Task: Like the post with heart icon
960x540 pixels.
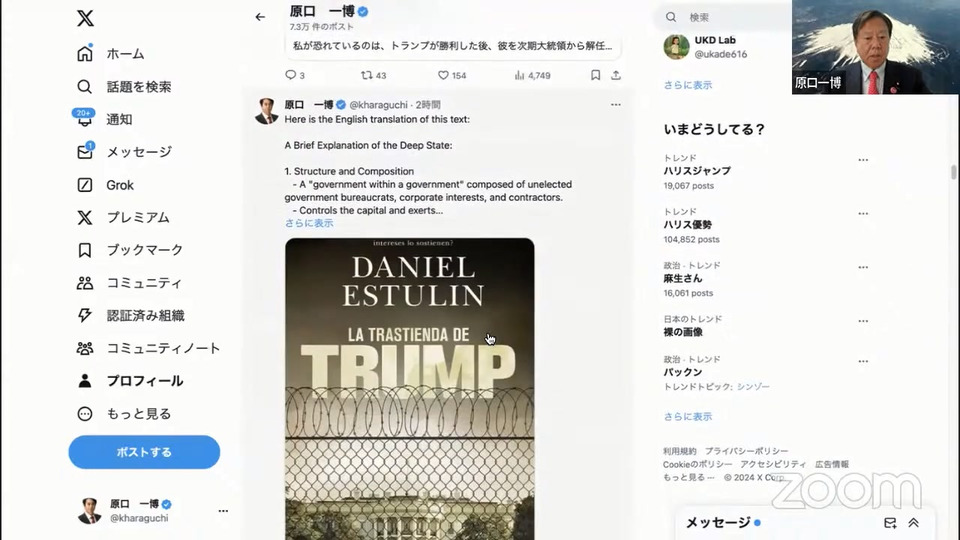Action: pos(443,75)
